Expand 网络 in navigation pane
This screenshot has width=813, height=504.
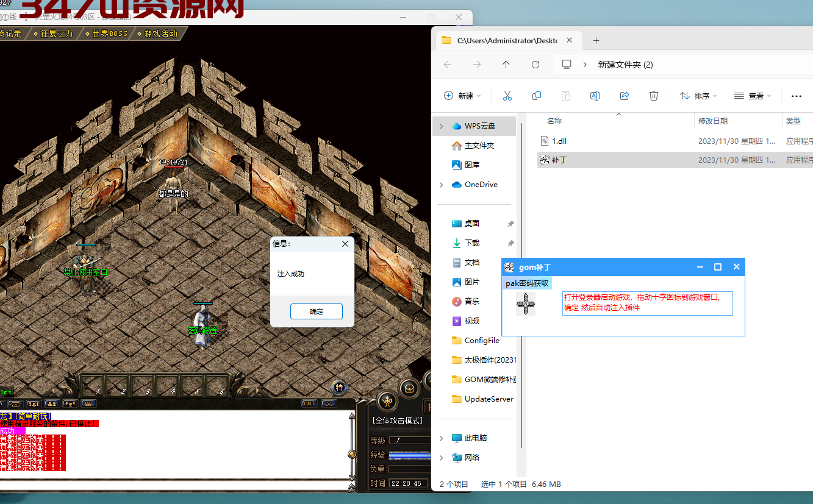tap(441, 458)
